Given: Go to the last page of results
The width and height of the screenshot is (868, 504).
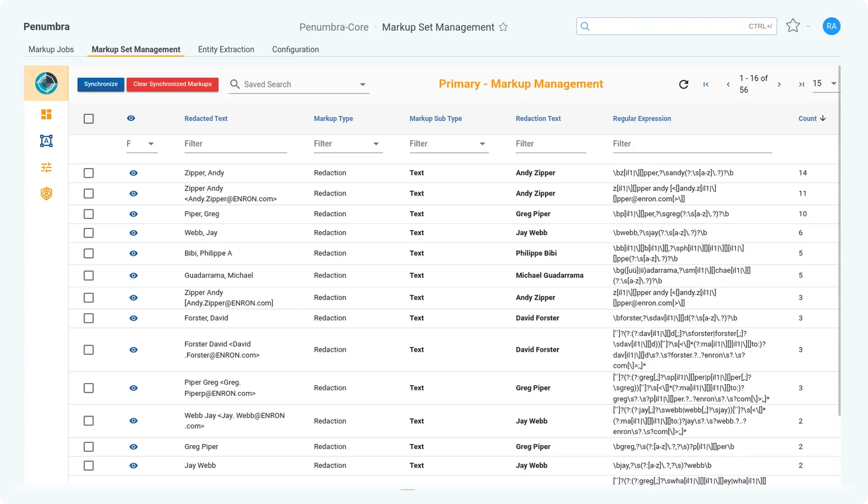Looking at the screenshot, I should 801,84.
